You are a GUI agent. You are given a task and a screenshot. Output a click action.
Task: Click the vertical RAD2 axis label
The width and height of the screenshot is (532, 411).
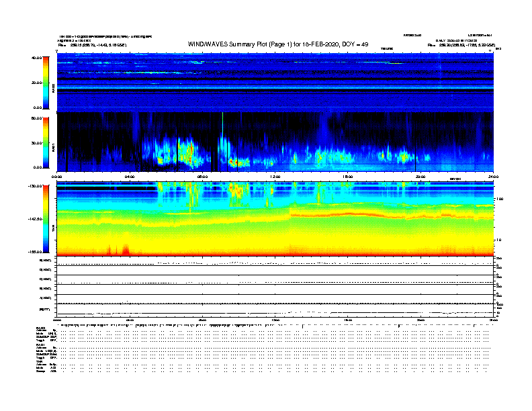(x=54, y=89)
